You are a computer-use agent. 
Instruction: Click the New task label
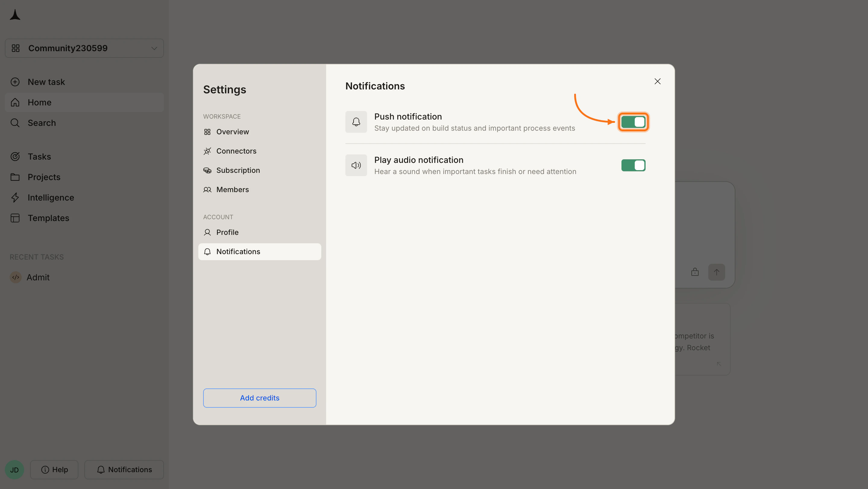[x=46, y=82]
